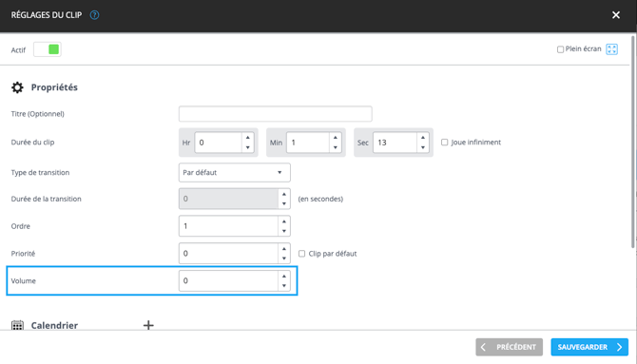The width and height of the screenshot is (637, 364).
Task: Click the Priorité input field
Action: (228, 253)
